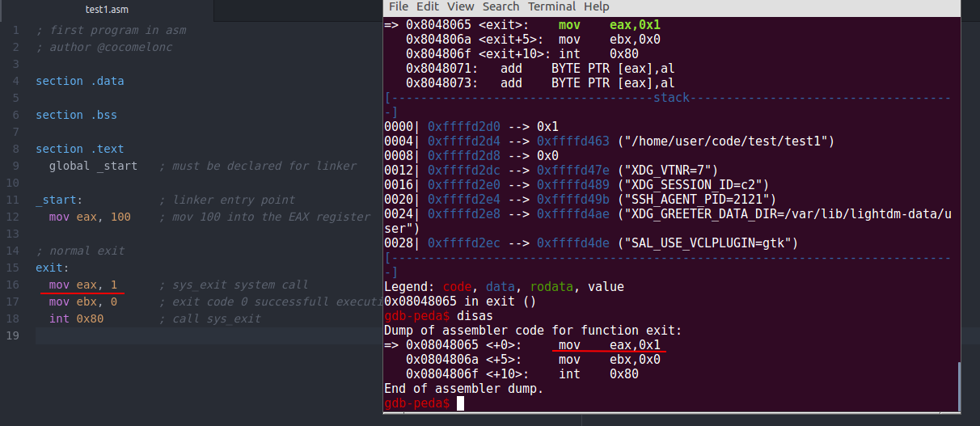
Task: Open the View menu in terminal
Action: click(461, 6)
